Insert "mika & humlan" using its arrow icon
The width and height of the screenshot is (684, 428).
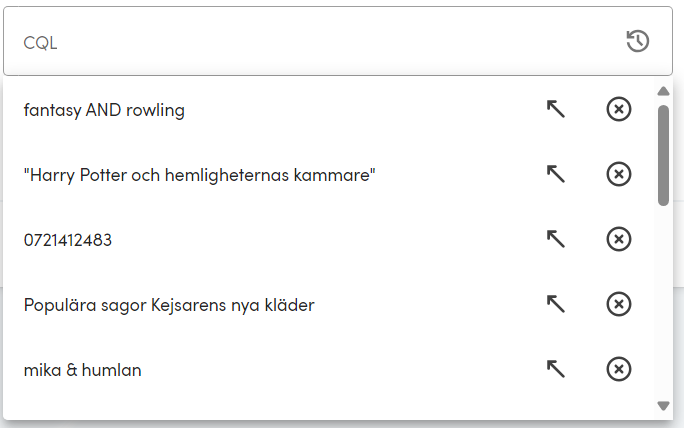point(556,369)
